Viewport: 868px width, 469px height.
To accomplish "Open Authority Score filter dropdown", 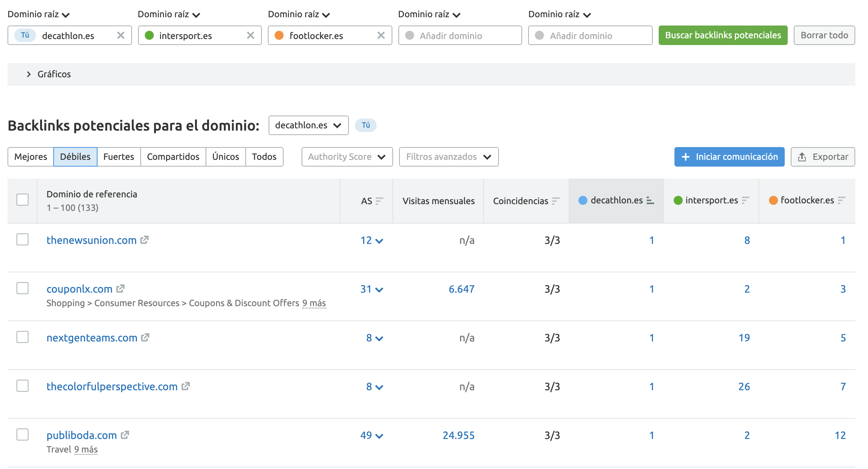I will click(x=347, y=157).
